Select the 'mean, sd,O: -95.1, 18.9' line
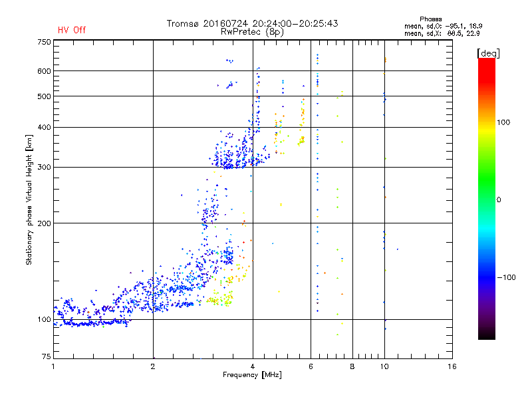This screenshot has height=399, width=532. 443,27
